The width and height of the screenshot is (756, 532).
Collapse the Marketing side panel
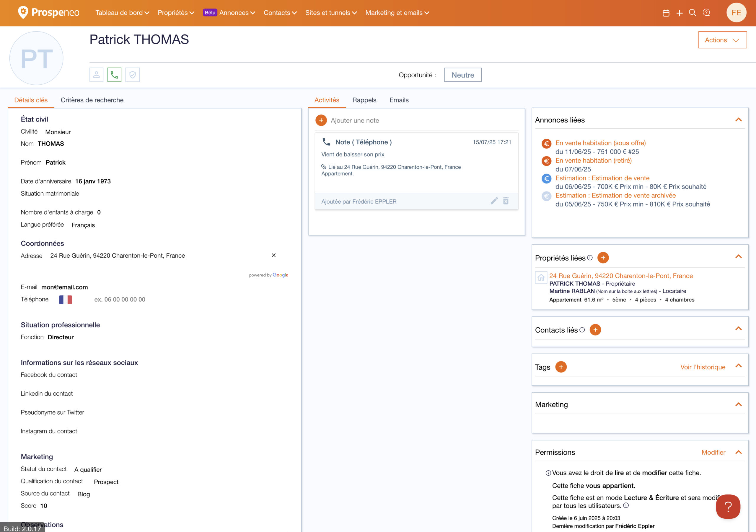pos(739,404)
